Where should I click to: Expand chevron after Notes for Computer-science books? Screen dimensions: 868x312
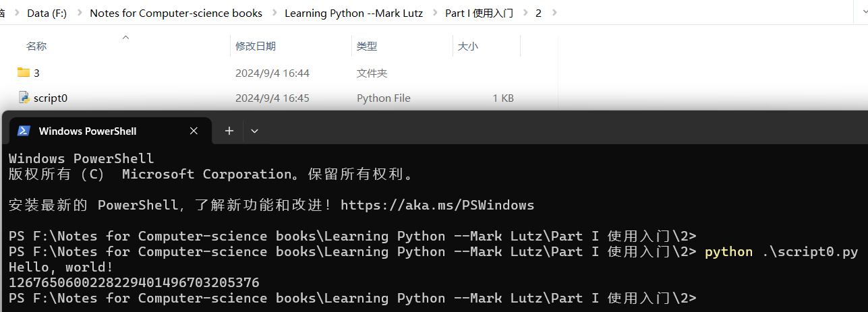(273, 13)
